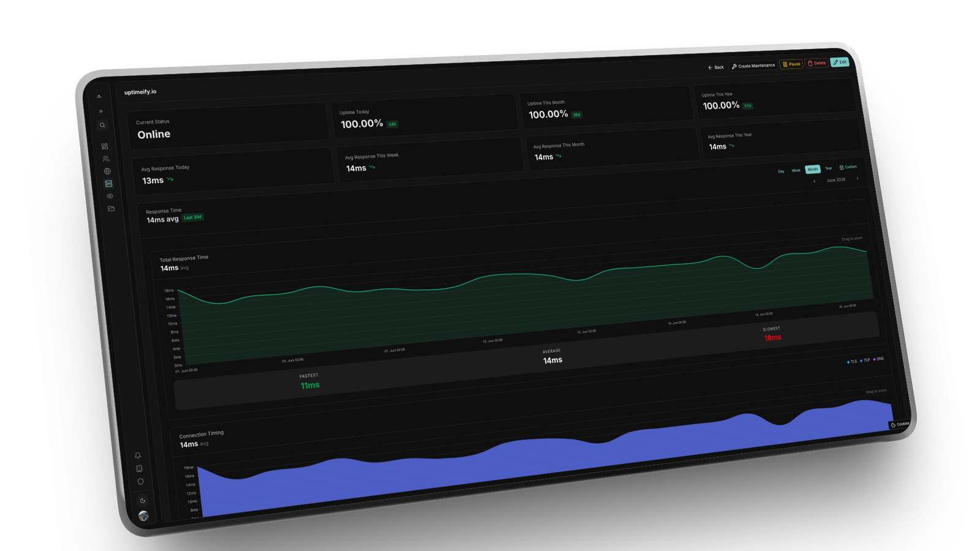This screenshot has width=980, height=551.
Task: Switch to the Week range tab
Action: point(796,170)
